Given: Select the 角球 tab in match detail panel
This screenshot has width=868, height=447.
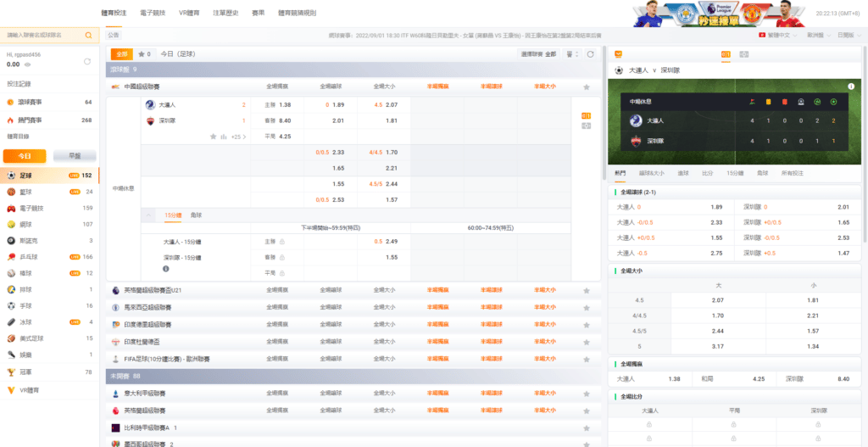Looking at the screenshot, I should (762, 173).
